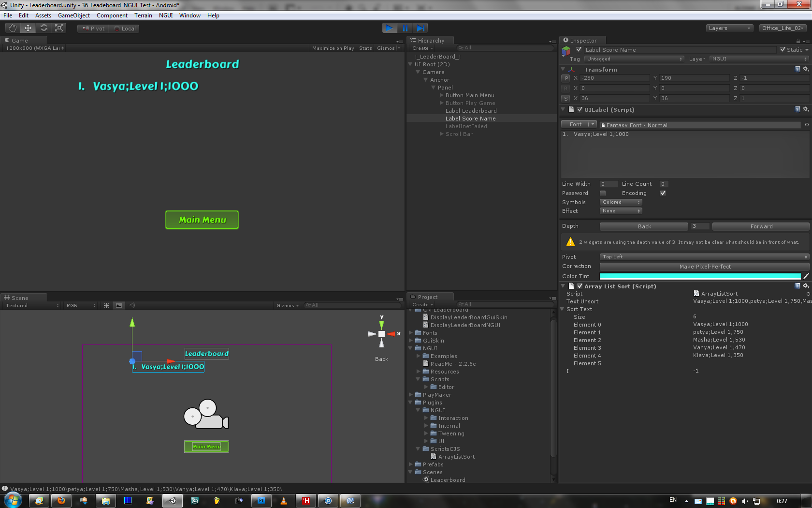Click font object picker circle
The image size is (812, 508).
coord(807,125)
